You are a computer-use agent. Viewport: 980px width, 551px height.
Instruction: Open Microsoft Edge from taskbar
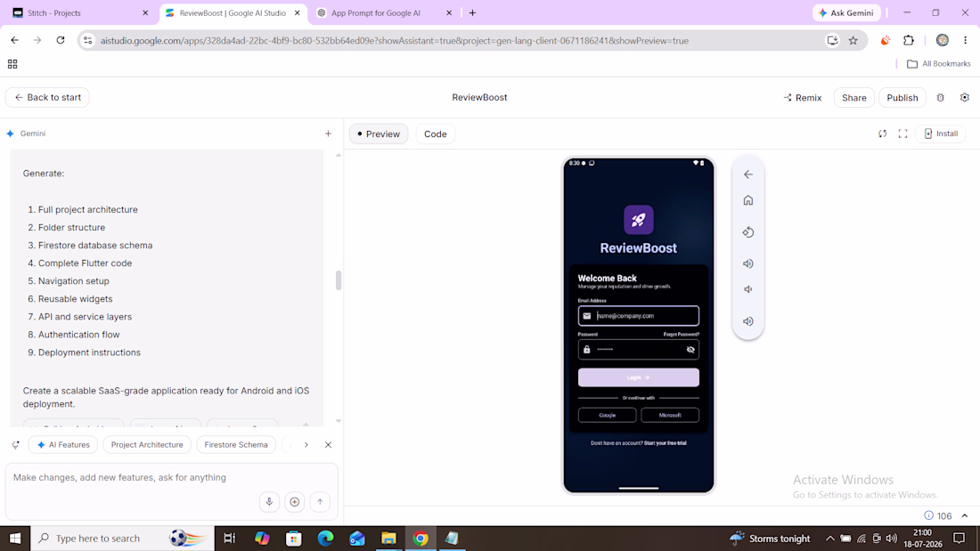coord(325,539)
